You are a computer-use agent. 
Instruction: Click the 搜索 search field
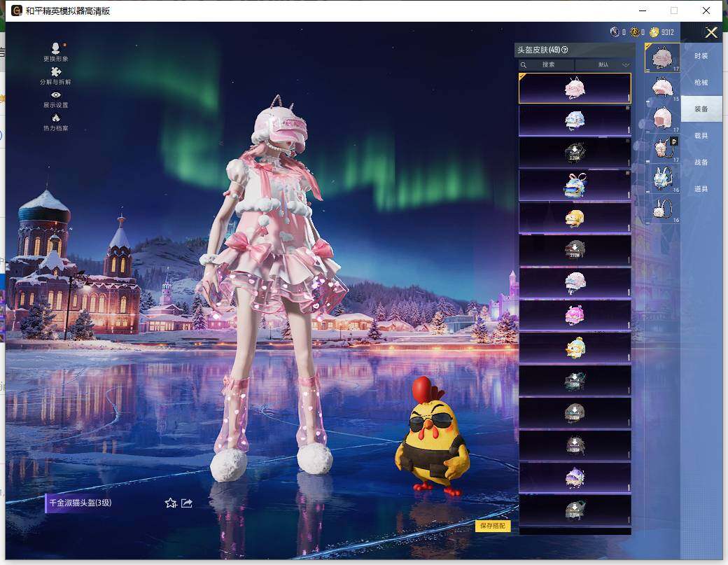point(547,64)
